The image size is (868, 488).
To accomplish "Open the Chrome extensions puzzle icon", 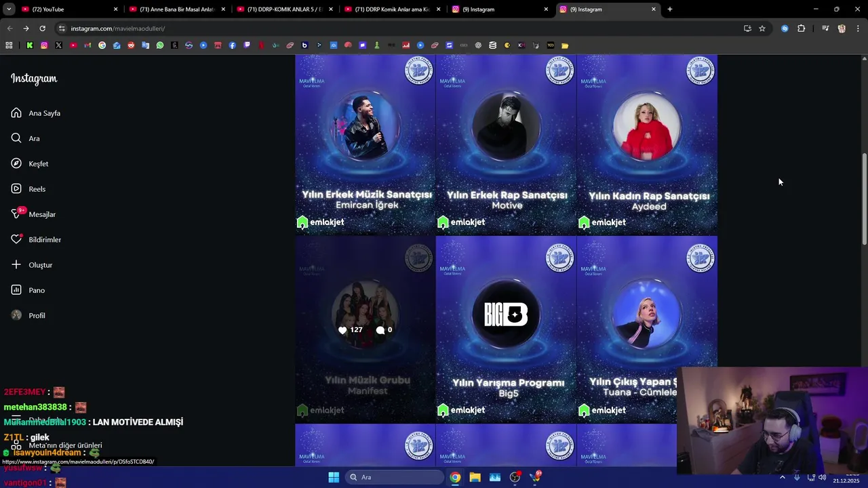I will [x=801, y=28].
